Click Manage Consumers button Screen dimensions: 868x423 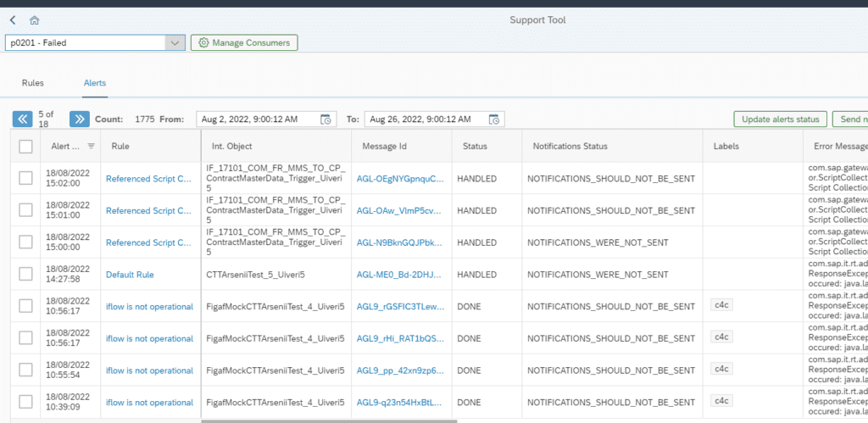244,42
